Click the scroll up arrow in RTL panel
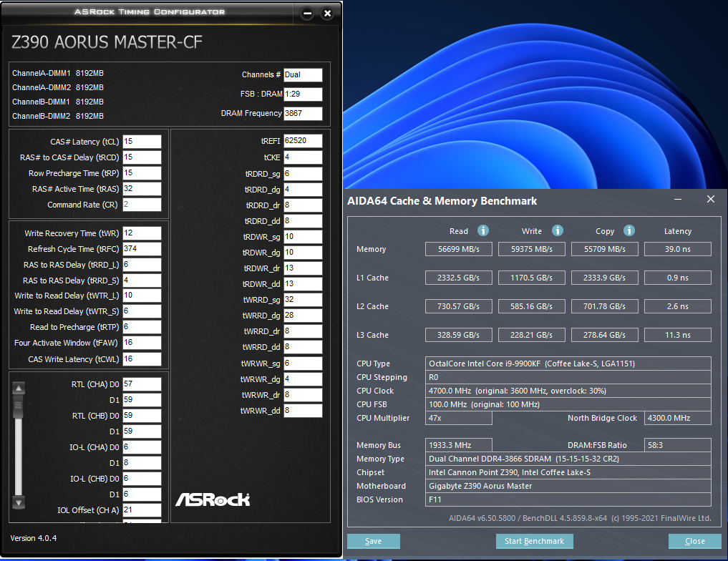This screenshot has width=728, height=561. point(19,389)
